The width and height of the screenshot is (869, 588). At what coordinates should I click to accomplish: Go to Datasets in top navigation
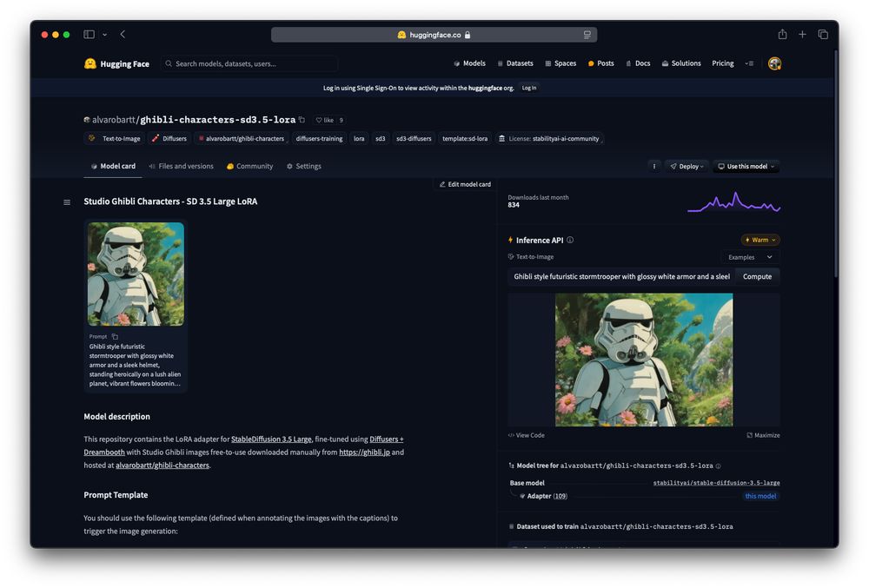click(x=515, y=63)
